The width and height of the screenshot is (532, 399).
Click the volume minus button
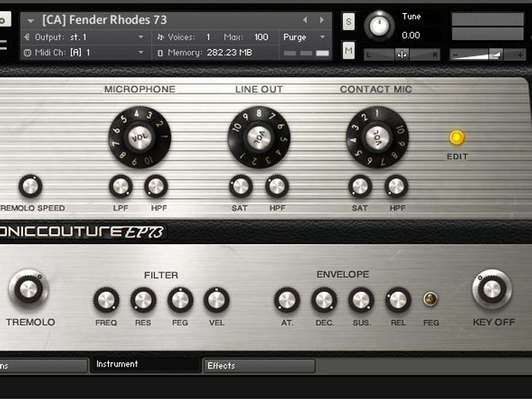[x=456, y=55]
